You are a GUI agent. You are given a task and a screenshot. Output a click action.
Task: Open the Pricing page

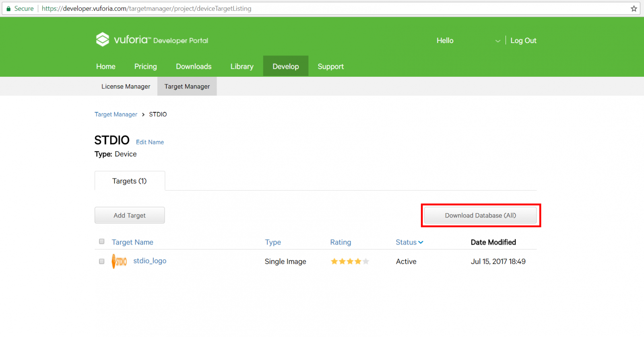tap(146, 66)
